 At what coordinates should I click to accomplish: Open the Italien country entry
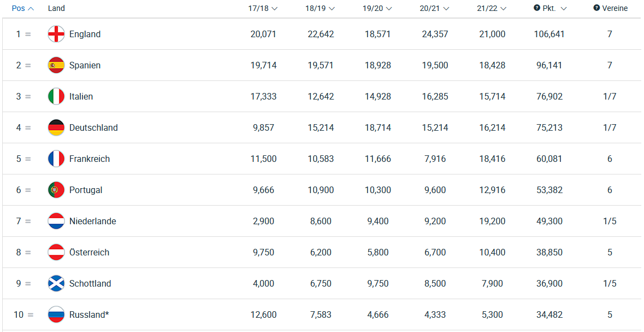click(81, 97)
